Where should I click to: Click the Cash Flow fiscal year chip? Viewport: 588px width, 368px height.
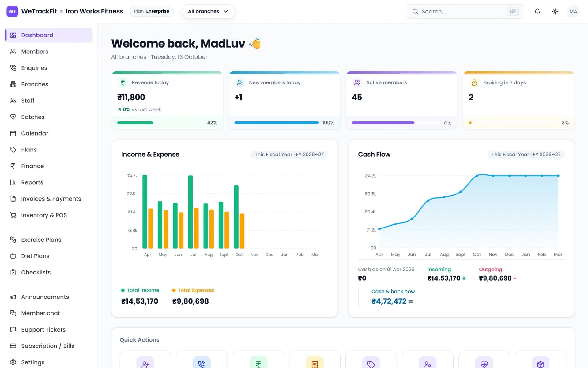pyautogui.click(x=526, y=155)
